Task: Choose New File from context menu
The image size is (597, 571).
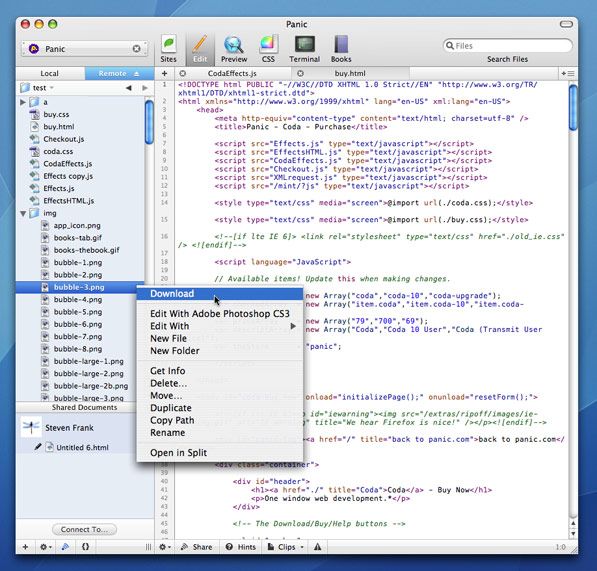Action: coord(220,339)
